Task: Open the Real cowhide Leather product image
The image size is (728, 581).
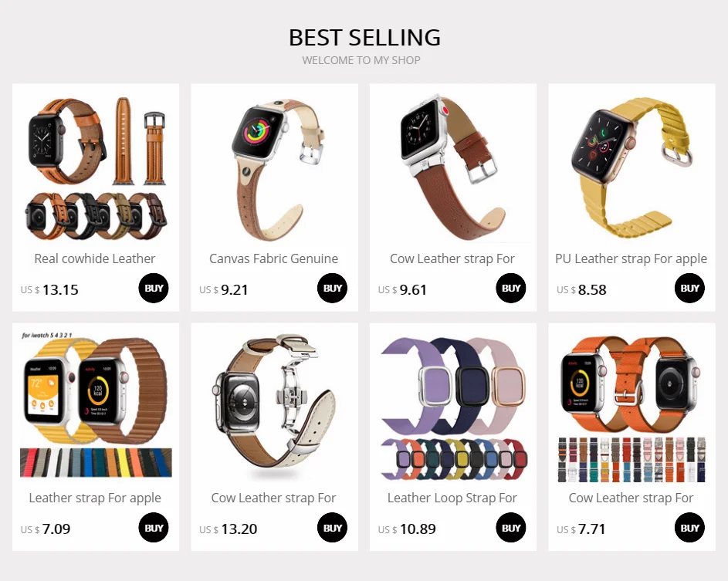Action: click(x=96, y=167)
